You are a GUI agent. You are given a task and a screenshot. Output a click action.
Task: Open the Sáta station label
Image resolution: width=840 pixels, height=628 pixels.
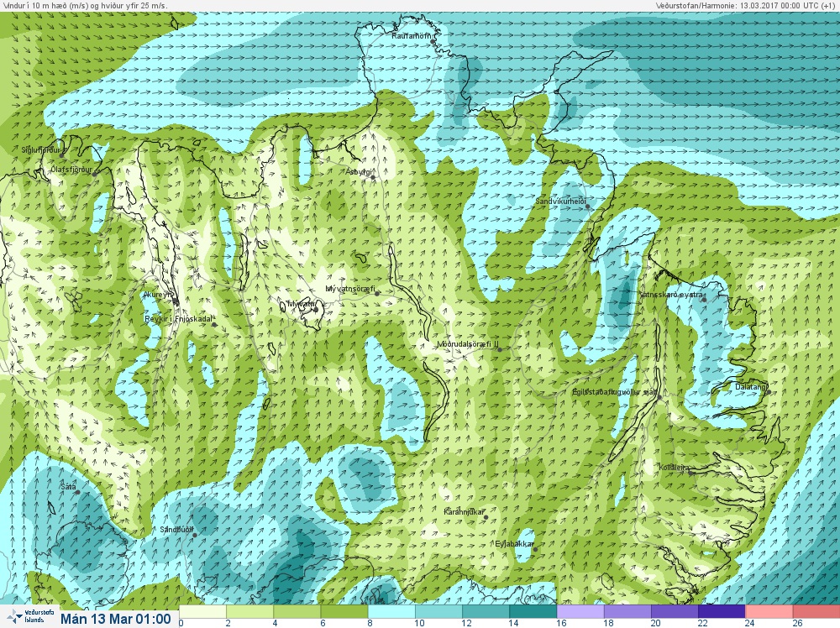click(x=68, y=487)
